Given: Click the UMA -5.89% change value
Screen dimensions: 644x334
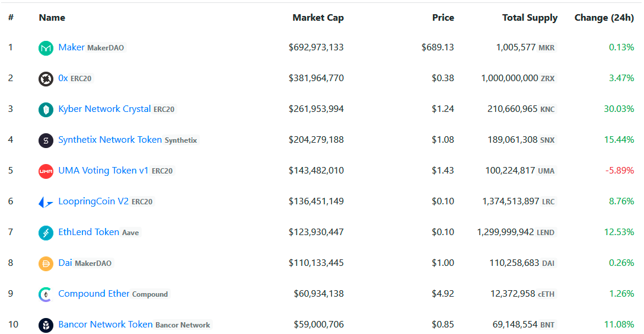Looking at the screenshot, I should coord(620,171).
